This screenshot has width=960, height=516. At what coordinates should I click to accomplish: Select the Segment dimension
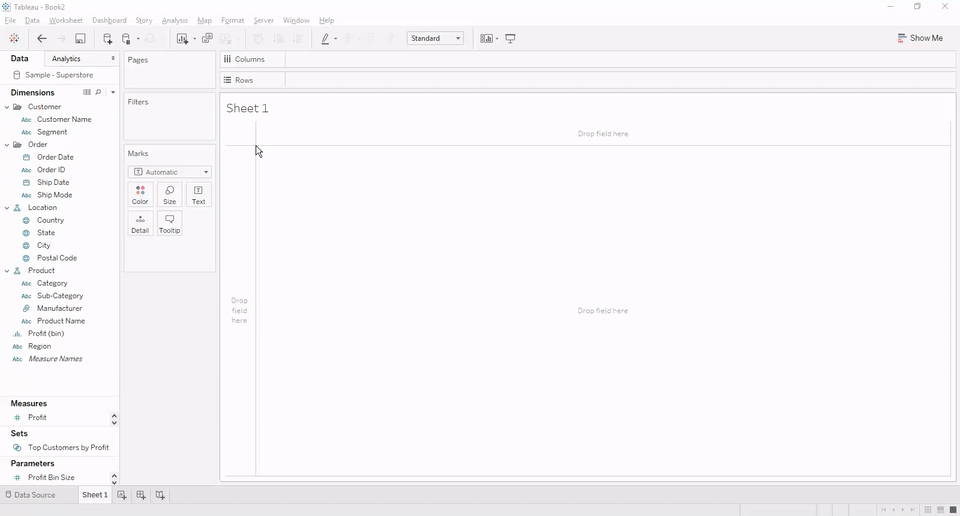tap(52, 132)
